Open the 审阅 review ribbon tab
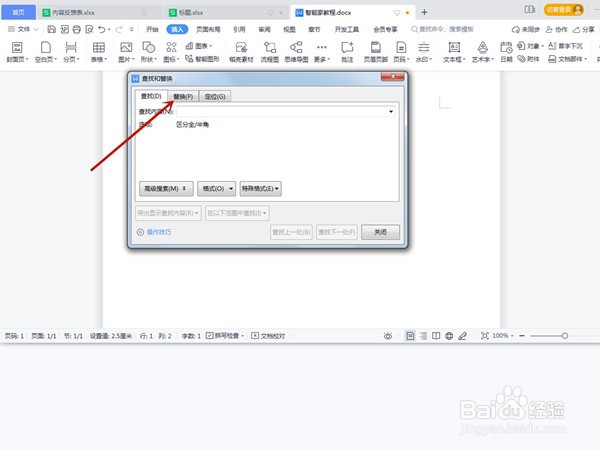The width and height of the screenshot is (600, 450). [264, 29]
